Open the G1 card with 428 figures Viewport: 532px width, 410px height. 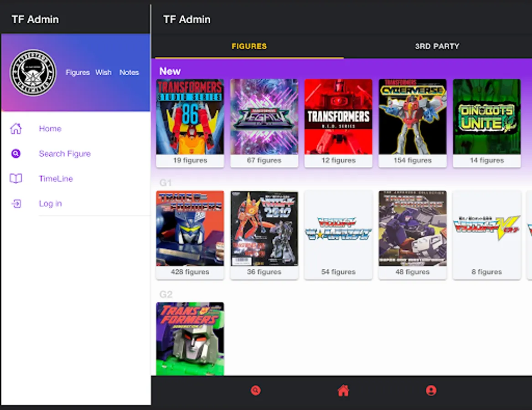tap(190, 235)
